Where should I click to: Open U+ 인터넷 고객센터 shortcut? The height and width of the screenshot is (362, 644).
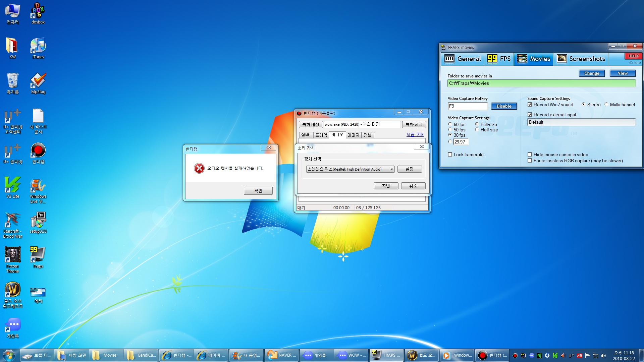tap(12, 121)
